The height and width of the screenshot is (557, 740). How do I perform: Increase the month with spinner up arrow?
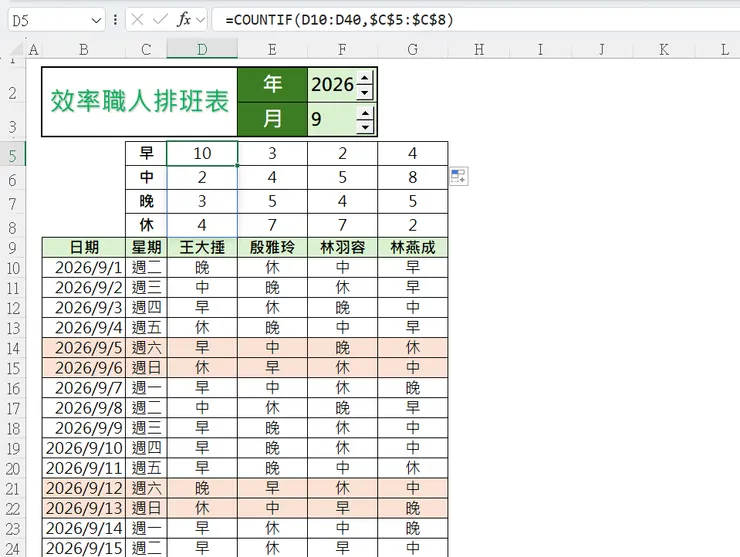[x=365, y=113]
